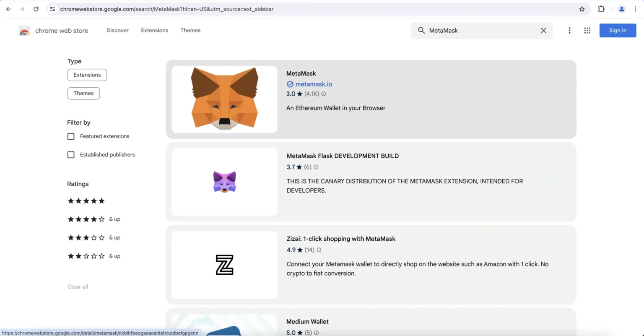Image resolution: width=644 pixels, height=336 pixels.
Task: Filter by three stars & up
Action: (x=94, y=238)
